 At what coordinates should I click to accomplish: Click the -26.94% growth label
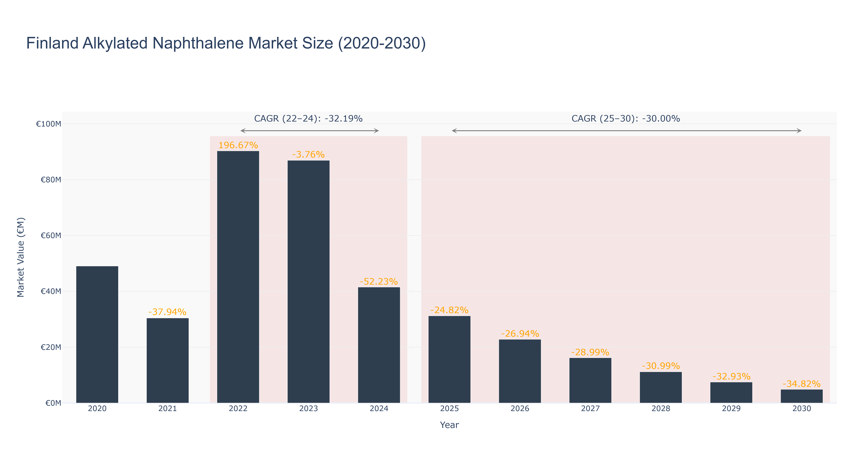click(x=520, y=334)
